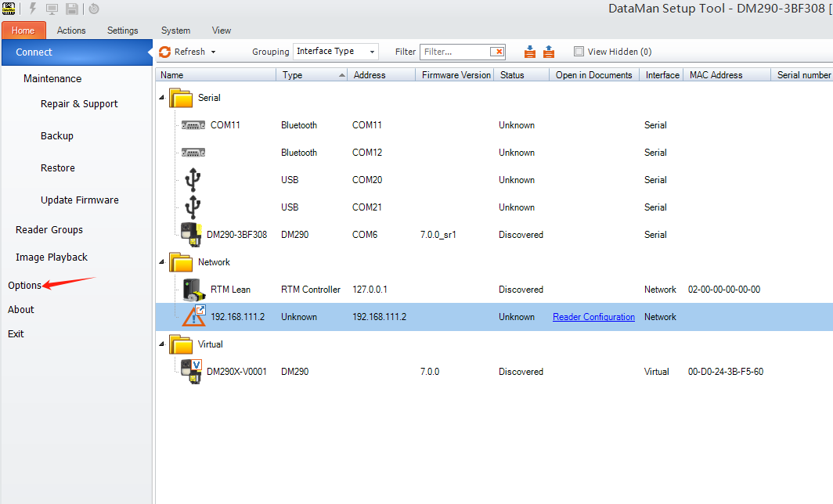
Task: Click the Network folder icon
Action: click(x=181, y=262)
